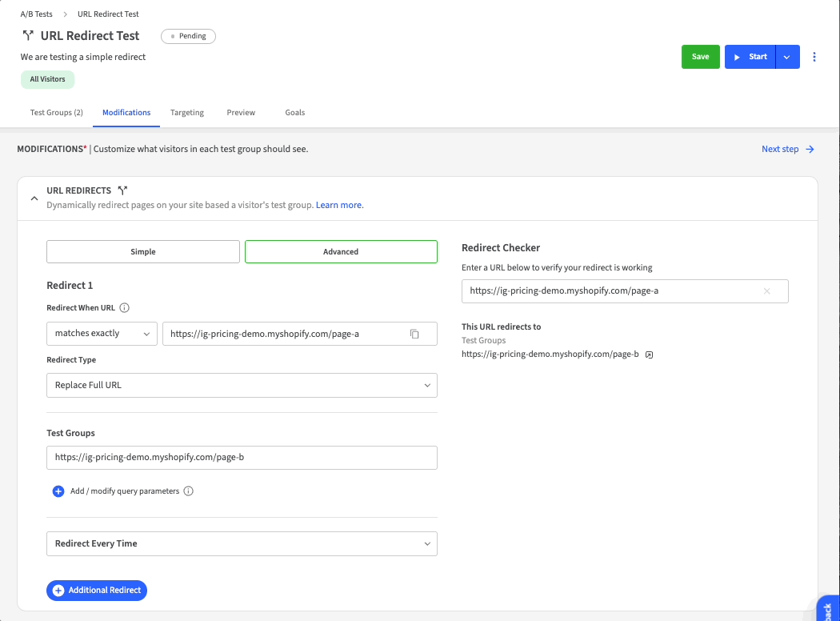Click the copy icon in Redirect URL field
Viewport: 840px width, 621px height.
(414, 334)
